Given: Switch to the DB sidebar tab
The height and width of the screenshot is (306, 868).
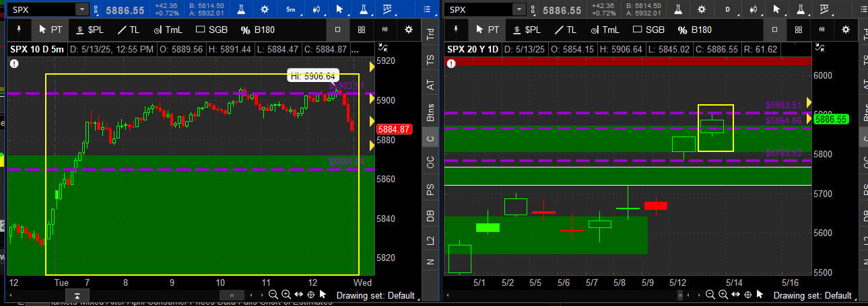Looking at the screenshot, I should pyautogui.click(x=430, y=215).
